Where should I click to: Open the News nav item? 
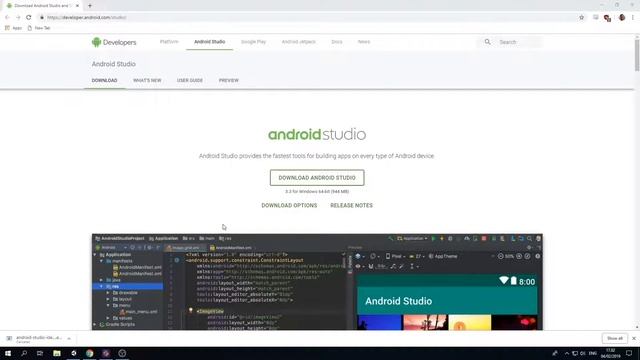pos(364,42)
